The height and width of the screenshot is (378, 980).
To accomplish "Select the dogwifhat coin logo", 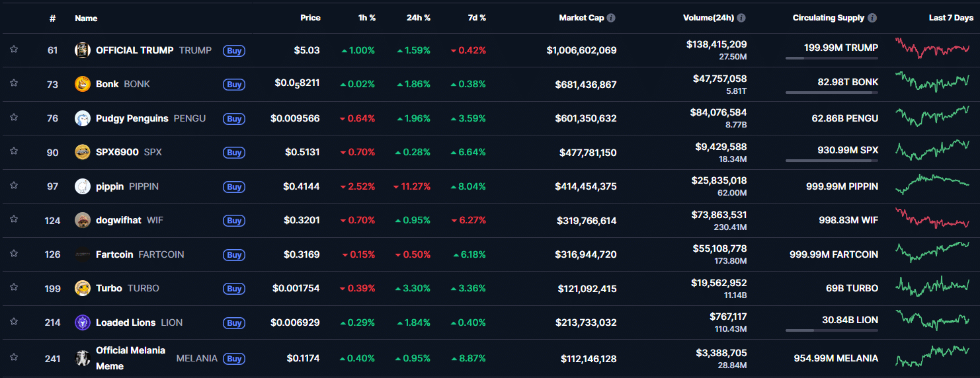I will pyautogui.click(x=83, y=220).
